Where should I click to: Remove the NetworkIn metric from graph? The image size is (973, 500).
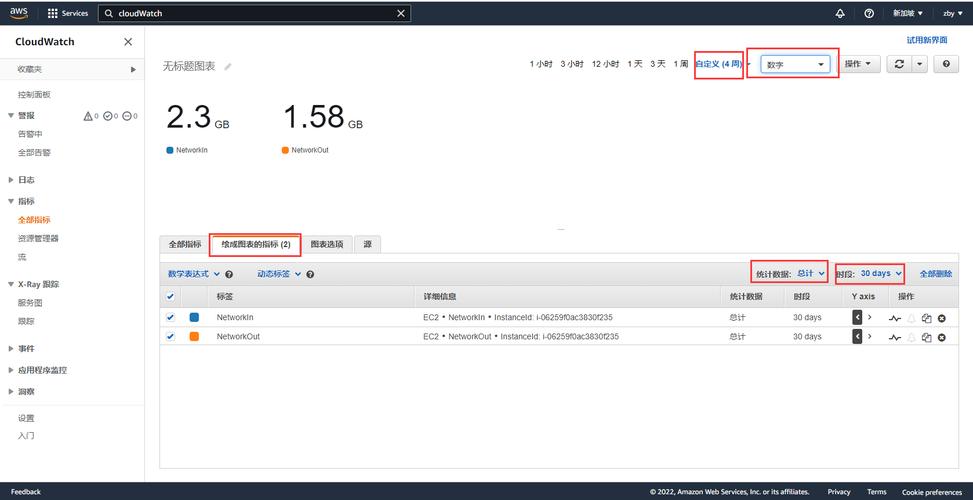pyautogui.click(x=941, y=318)
